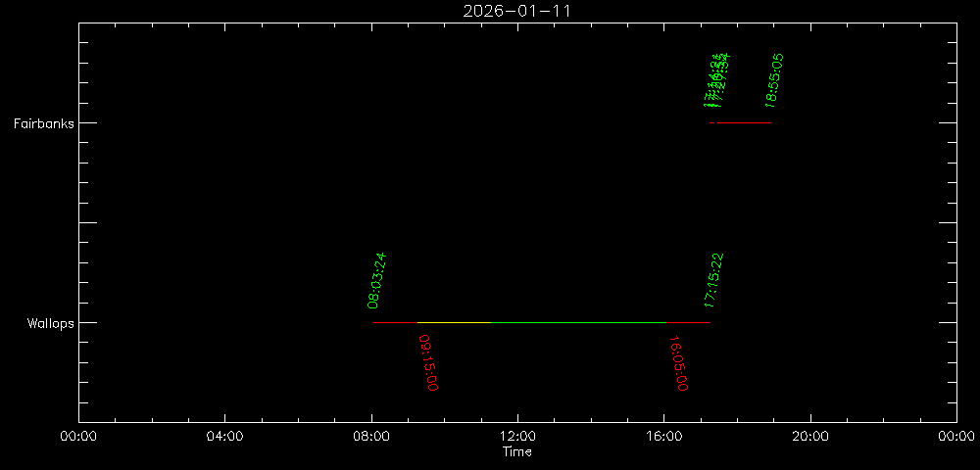This screenshot has width=980, height=470.
Task: Click the Wallops pass line near 12:00
Action: click(x=517, y=322)
